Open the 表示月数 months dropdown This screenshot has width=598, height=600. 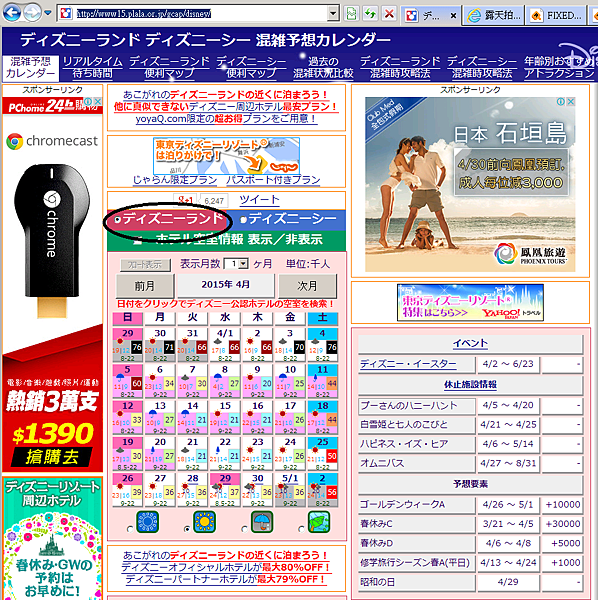[x=236, y=264]
